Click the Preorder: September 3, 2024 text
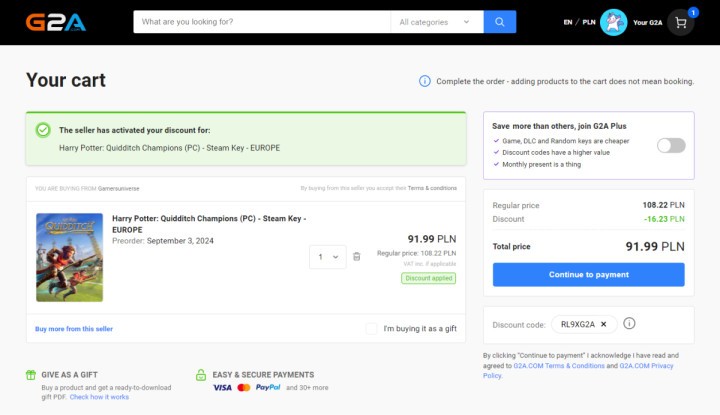 tap(163, 241)
